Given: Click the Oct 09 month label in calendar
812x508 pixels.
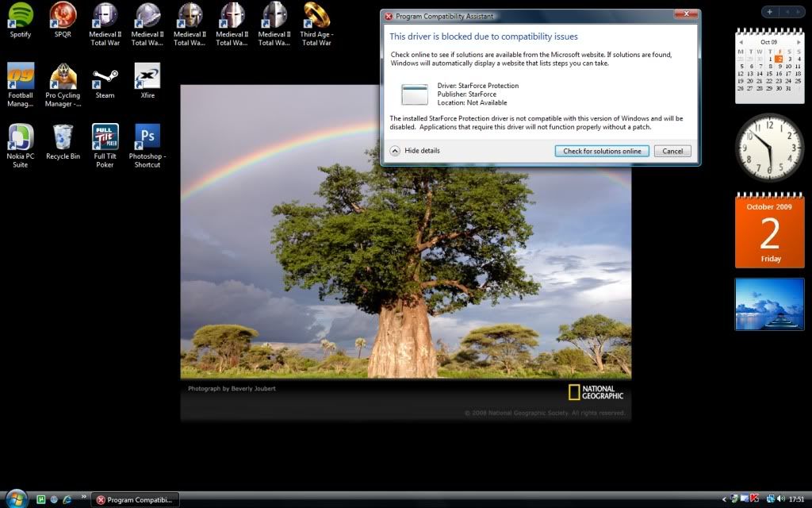Looking at the screenshot, I should pos(769,42).
